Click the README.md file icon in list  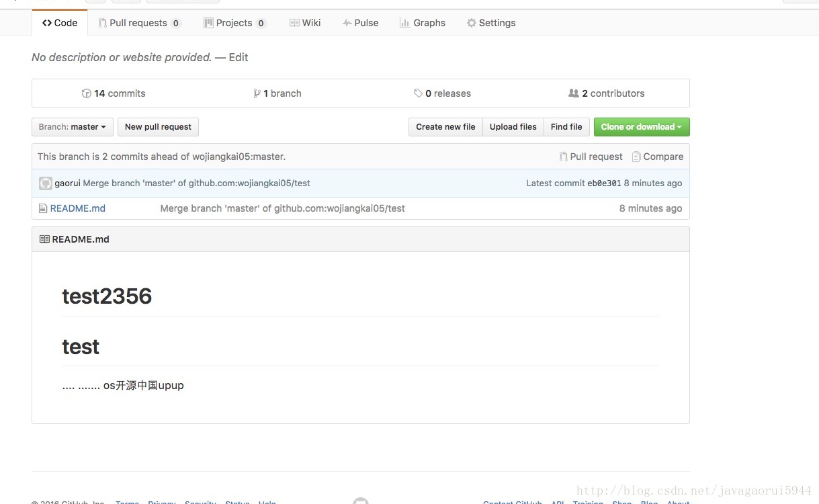43,208
